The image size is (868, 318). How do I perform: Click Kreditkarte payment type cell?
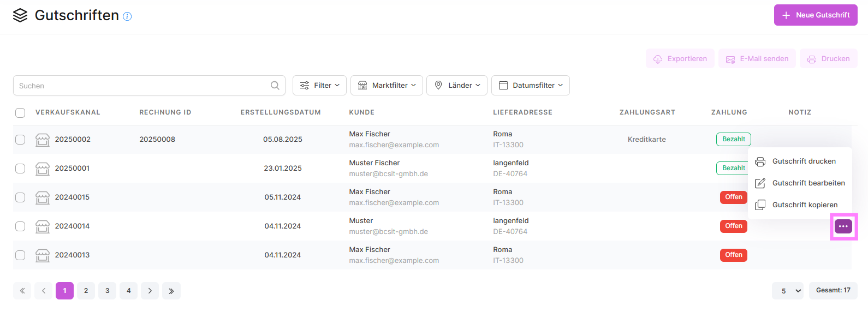(x=647, y=140)
